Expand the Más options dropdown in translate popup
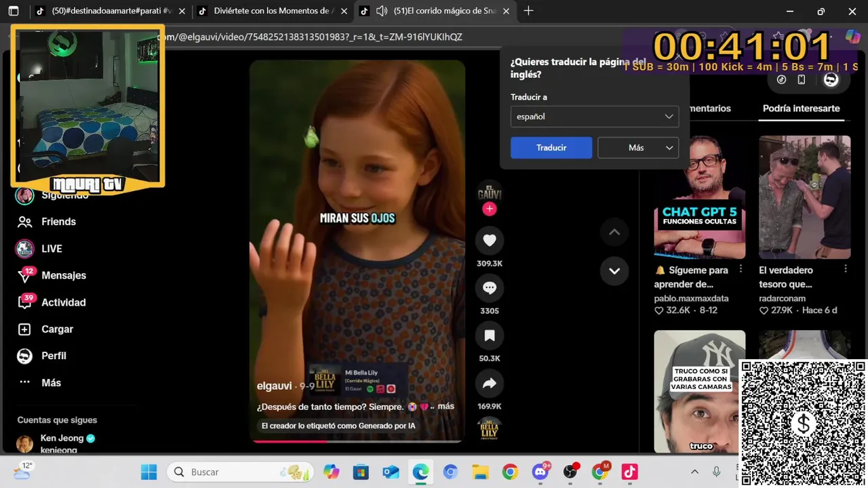 coord(638,148)
